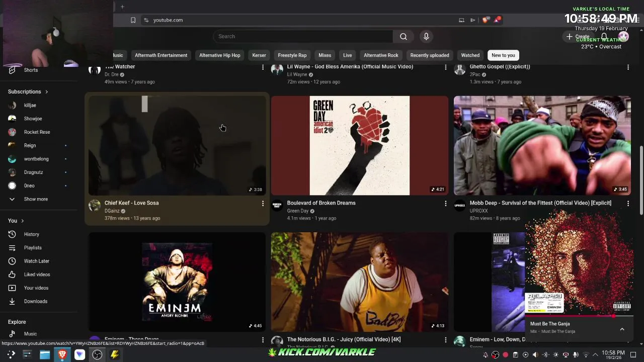Expand the You section chevron
This screenshot has height=362, width=644.
[x=22, y=221]
